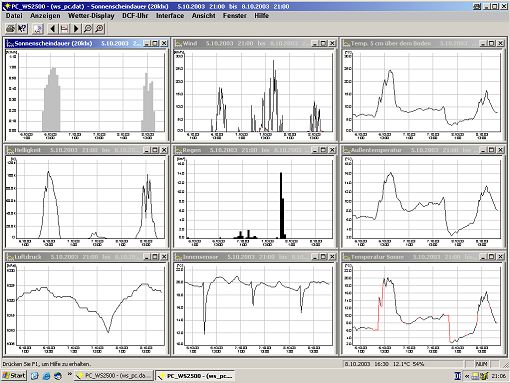Open the Hilfe menu

point(261,16)
